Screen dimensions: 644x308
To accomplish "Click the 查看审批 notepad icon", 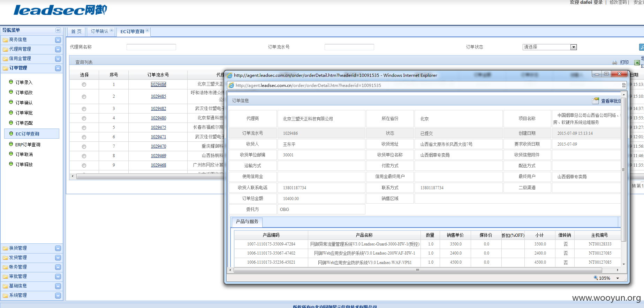I will [596, 101].
